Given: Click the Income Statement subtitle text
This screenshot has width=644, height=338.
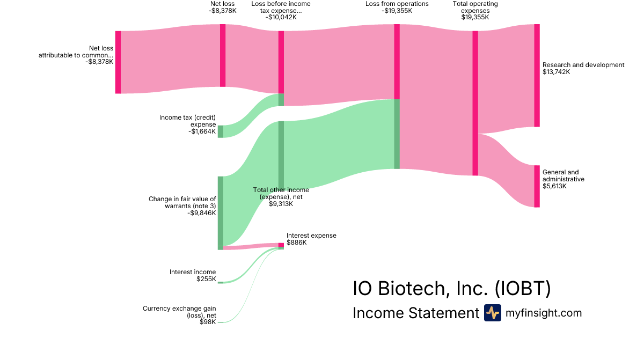Looking at the screenshot, I should click(x=415, y=313).
